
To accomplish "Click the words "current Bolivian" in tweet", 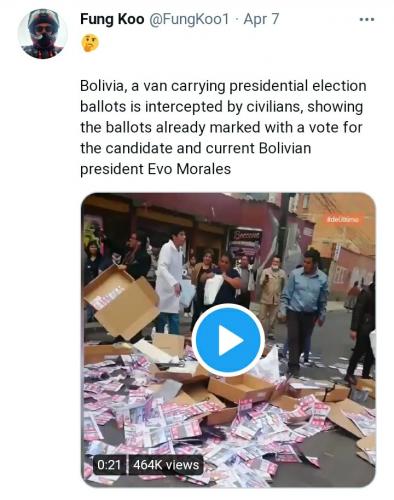I will (258, 148).
